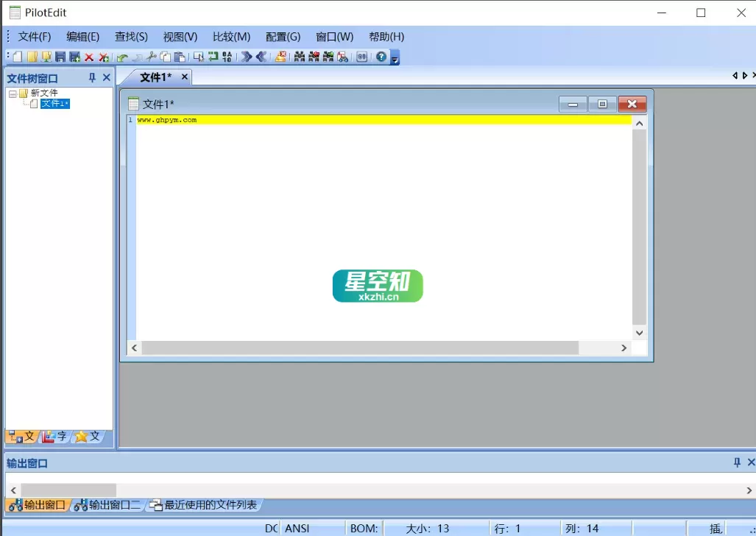The height and width of the screenshot is (536, 756).
Task: Select the Cut scissors icon on the toolbar
Action: [151, 56]
